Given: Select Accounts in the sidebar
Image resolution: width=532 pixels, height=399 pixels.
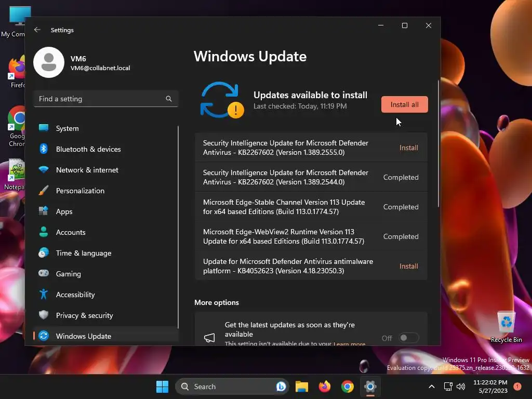Looking at the screenshot, I should [105, 232].
